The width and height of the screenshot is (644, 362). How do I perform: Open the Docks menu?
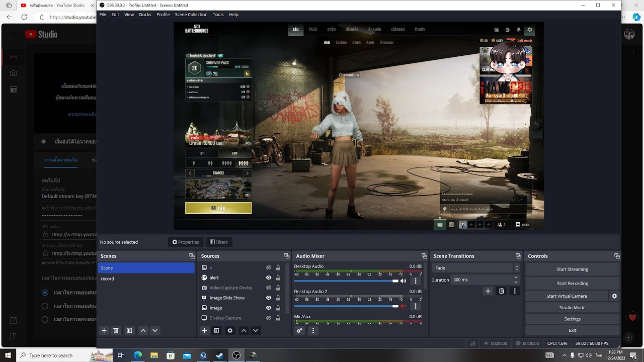145,15
